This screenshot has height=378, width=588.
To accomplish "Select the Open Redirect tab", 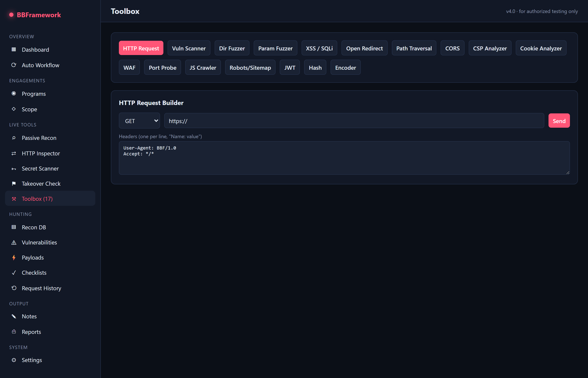I will click(x=364, y=48).
